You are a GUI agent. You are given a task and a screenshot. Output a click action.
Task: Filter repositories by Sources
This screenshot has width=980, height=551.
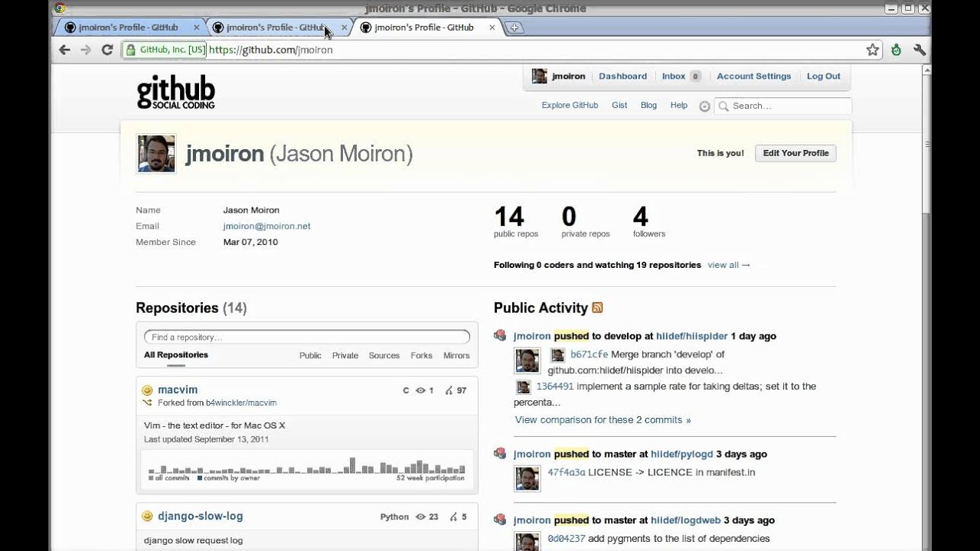pyautogui.click(x=384, y=356)
